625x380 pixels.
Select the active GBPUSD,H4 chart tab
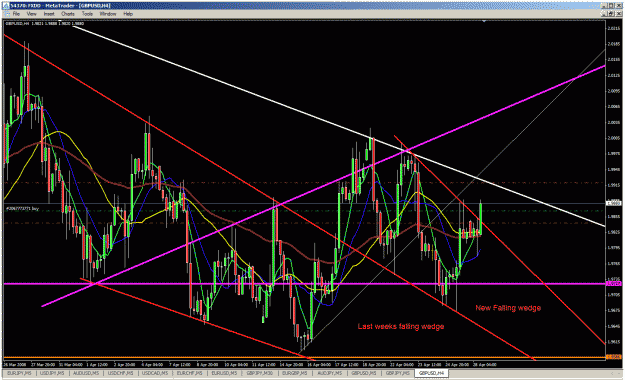[x=431, y=373]
